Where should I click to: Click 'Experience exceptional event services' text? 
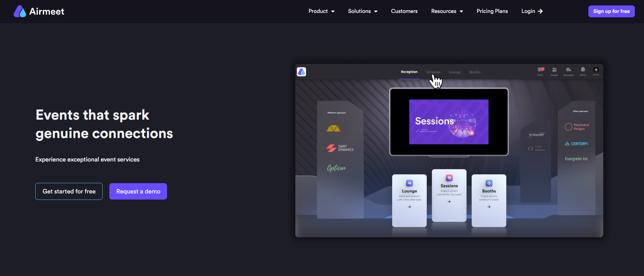point(88,159)
